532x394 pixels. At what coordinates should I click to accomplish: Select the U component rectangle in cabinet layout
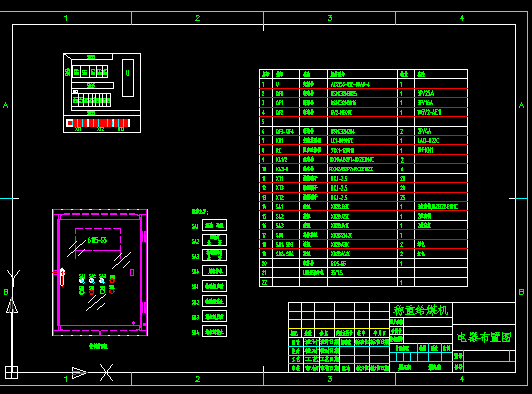click(x=128, y=78)
